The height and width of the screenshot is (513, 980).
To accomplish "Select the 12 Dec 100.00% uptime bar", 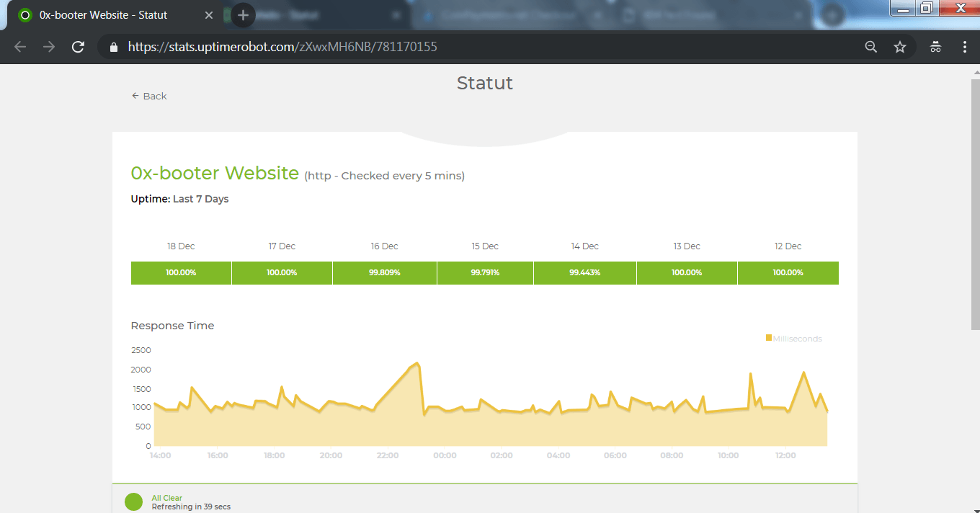I will point(788,273).
